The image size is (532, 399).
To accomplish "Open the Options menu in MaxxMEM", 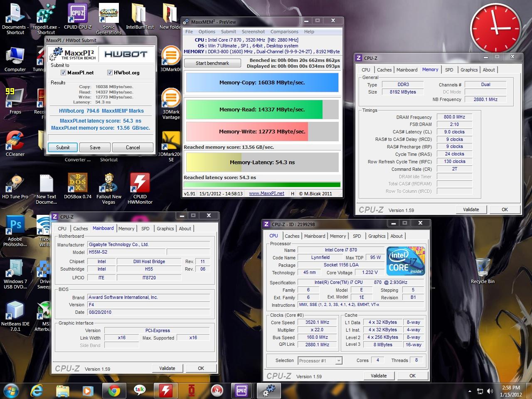I will [207, 32].
